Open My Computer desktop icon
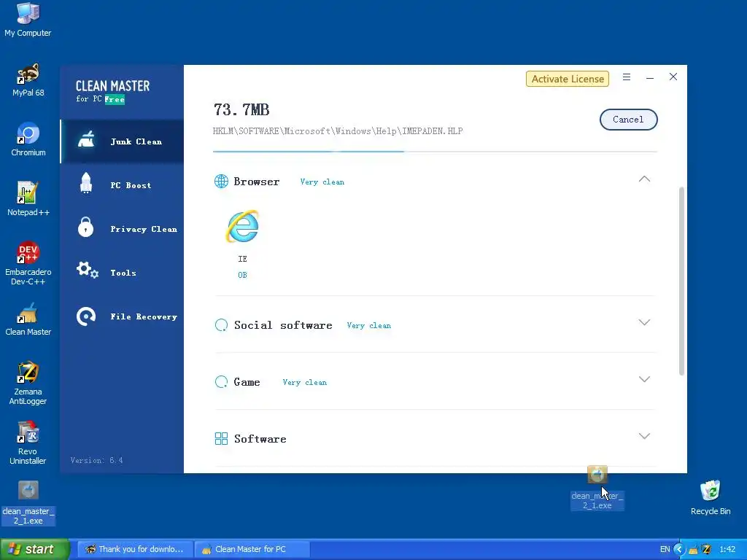747x560 pixels. (x=28, y=20)
